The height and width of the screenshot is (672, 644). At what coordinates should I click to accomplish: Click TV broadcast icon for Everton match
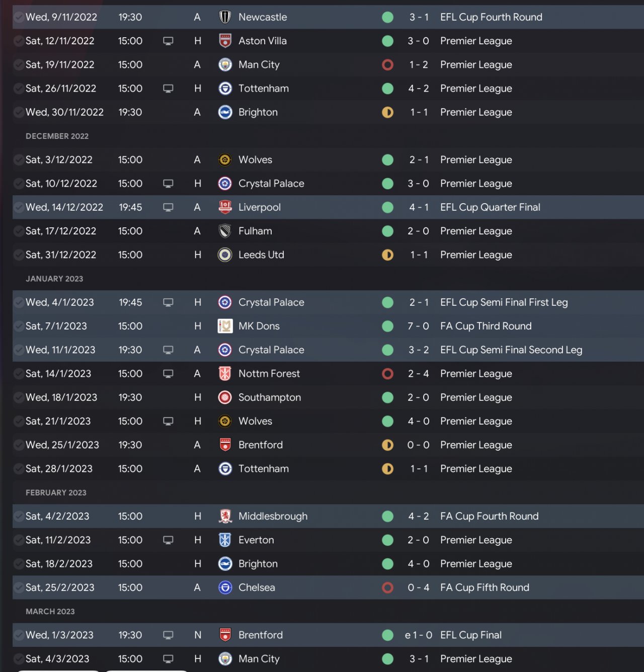[168, 540]
